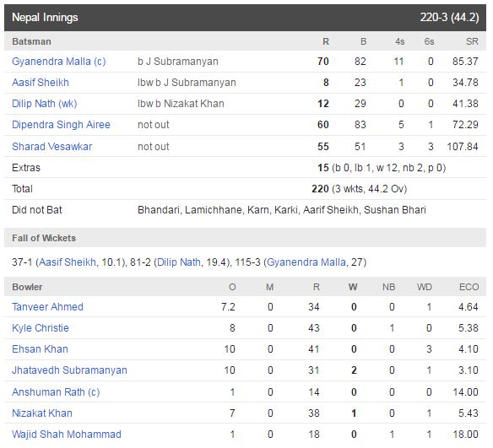Click the 220-3 (44.2) score in header
Viewport: 493px width, 448px height.
pos(450,17)
